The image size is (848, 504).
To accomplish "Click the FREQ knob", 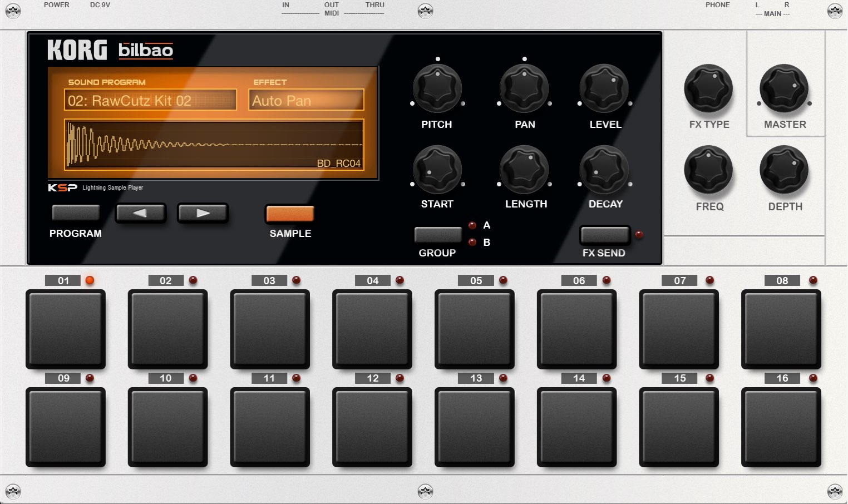I will [x=708, y=170].
